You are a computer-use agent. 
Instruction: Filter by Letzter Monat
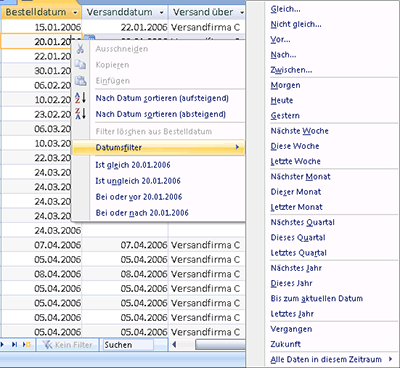(296, 207)
